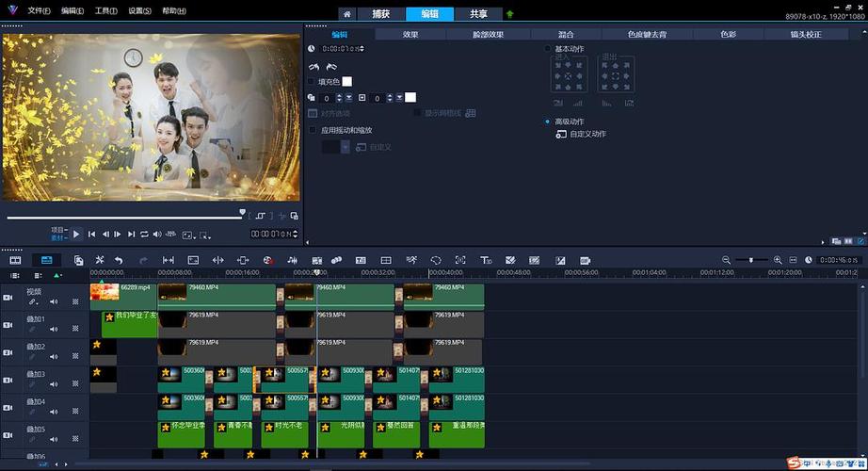Click the white 填充色 color swatch

pos(346,82)
